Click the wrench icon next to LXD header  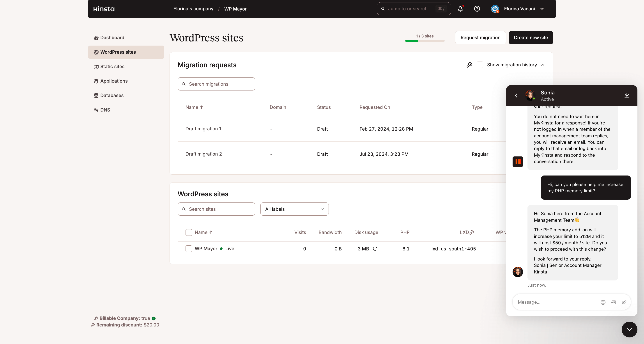(x=472, y=232)
